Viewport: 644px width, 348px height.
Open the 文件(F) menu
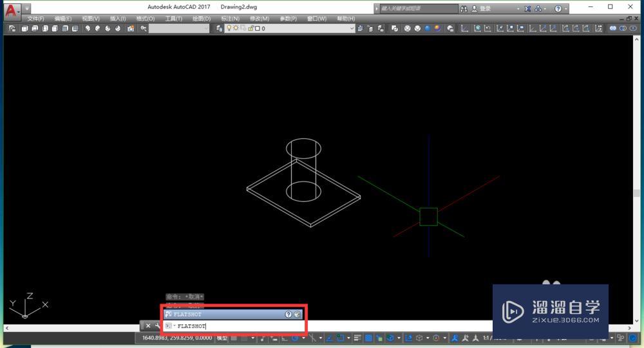(35, 19)
